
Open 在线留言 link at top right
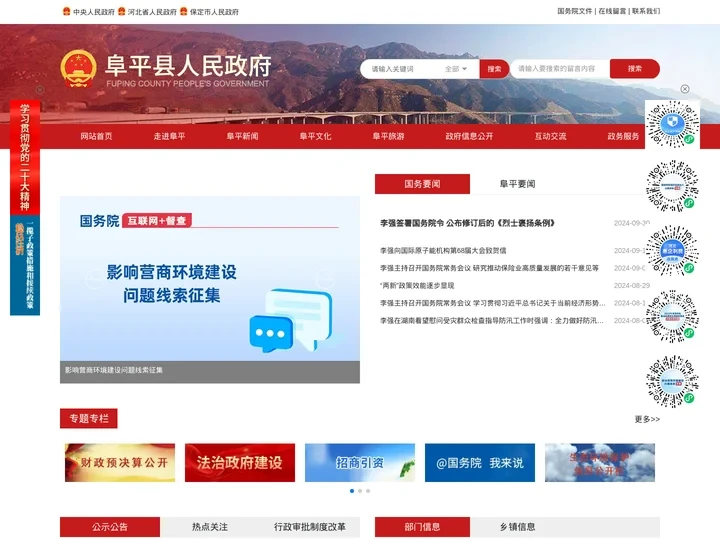pyautogui.click(x=612, y=11)
